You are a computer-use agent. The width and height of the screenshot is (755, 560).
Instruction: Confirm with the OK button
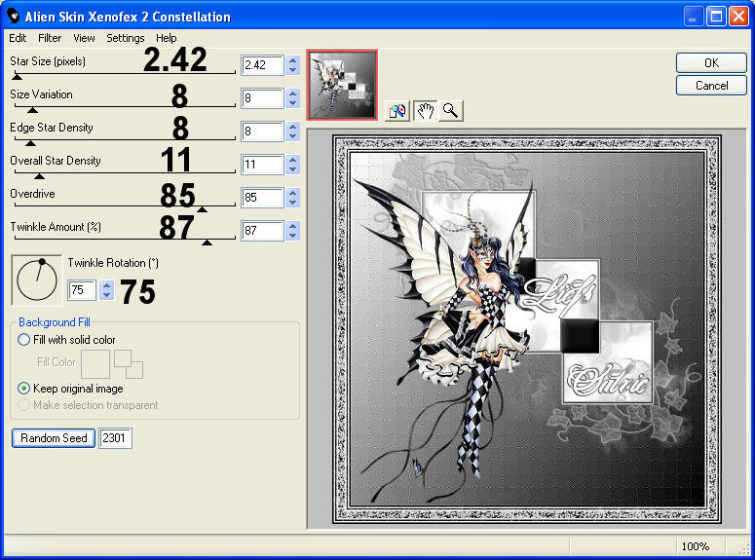coord(711,62)
